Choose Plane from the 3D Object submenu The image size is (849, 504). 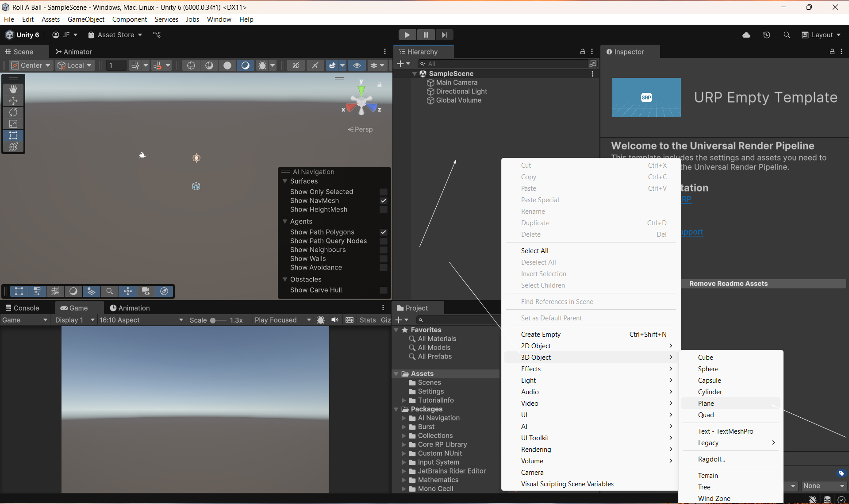pos(706,404)
